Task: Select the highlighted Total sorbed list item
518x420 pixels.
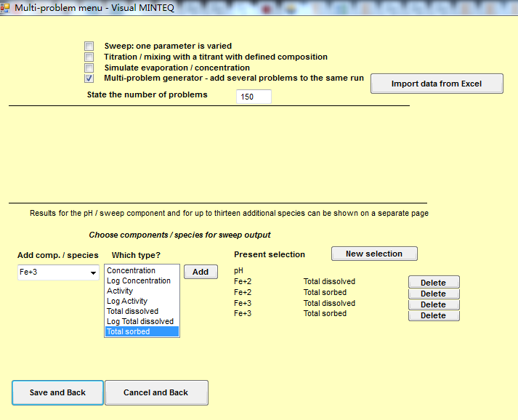Action: pyautogui.click(x=142, y=332)
